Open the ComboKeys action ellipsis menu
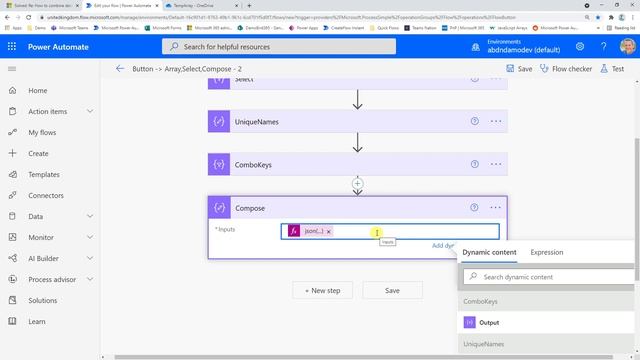Image resolution: width=640 pixels, height=360 pixels. coord(496,164)
